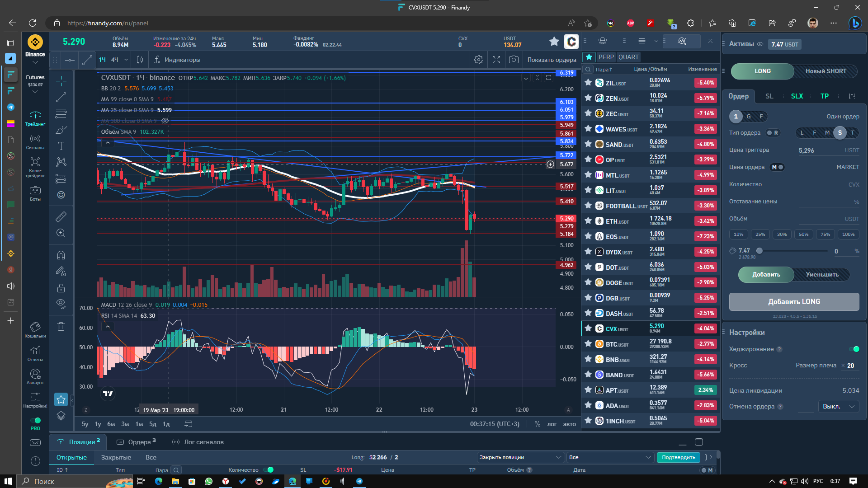Image resolution: width=868 pixels, height=488 pixels.
Task: Open alerts bell in watchlist header
Action: [x=603, y=41]
